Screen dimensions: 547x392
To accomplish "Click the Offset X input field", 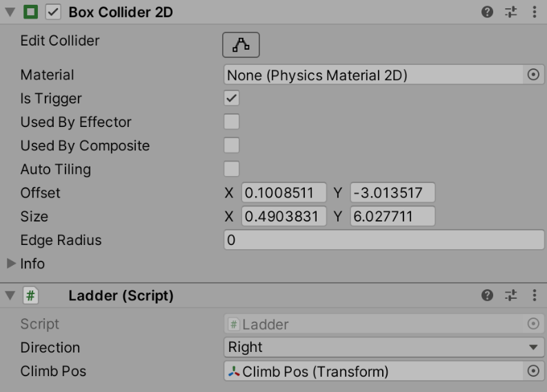I will 284,193.
